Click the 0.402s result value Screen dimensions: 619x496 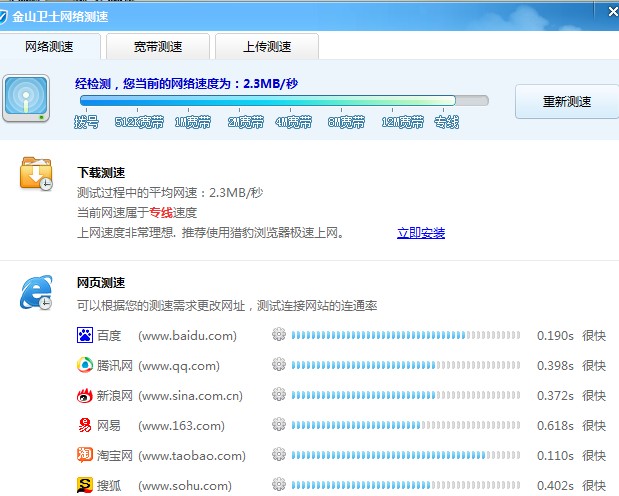[x=555, y=485]
